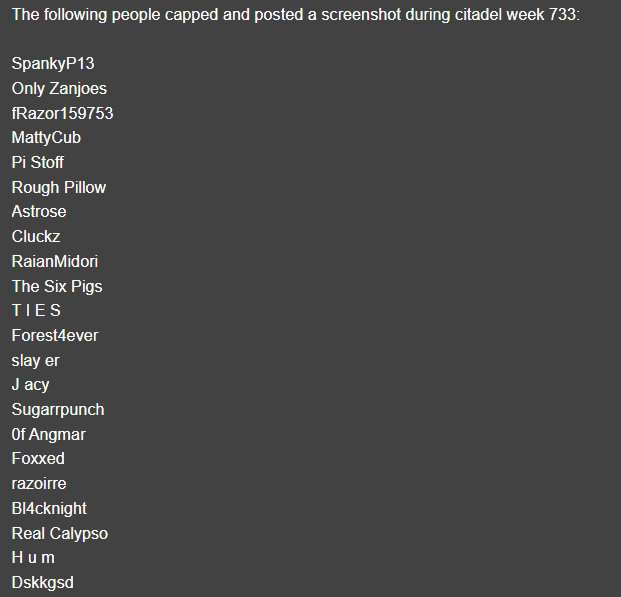Screen dimensions: 621x597
Task: Select Rough Pillow in the list
Action: tap(58, 188)
